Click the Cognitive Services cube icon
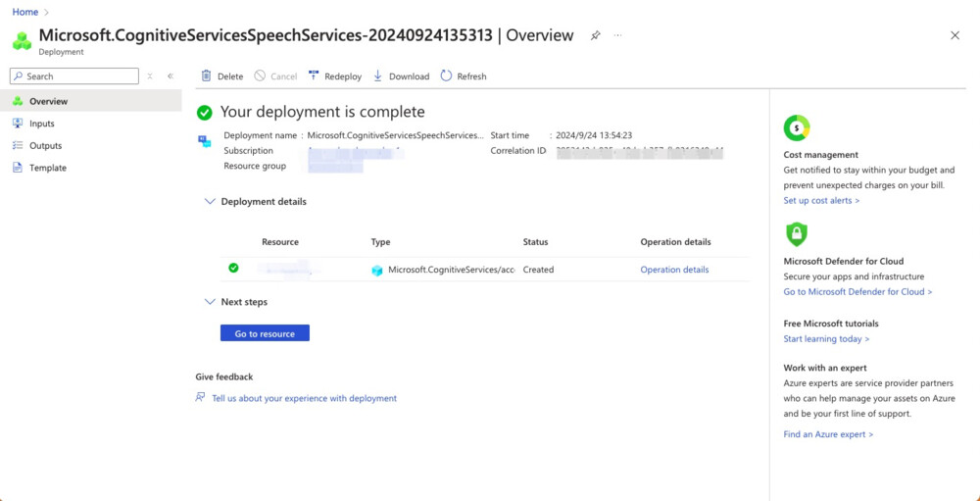Image resolution: width=980 pixels, height=501 pixels. tap(377, 271)
